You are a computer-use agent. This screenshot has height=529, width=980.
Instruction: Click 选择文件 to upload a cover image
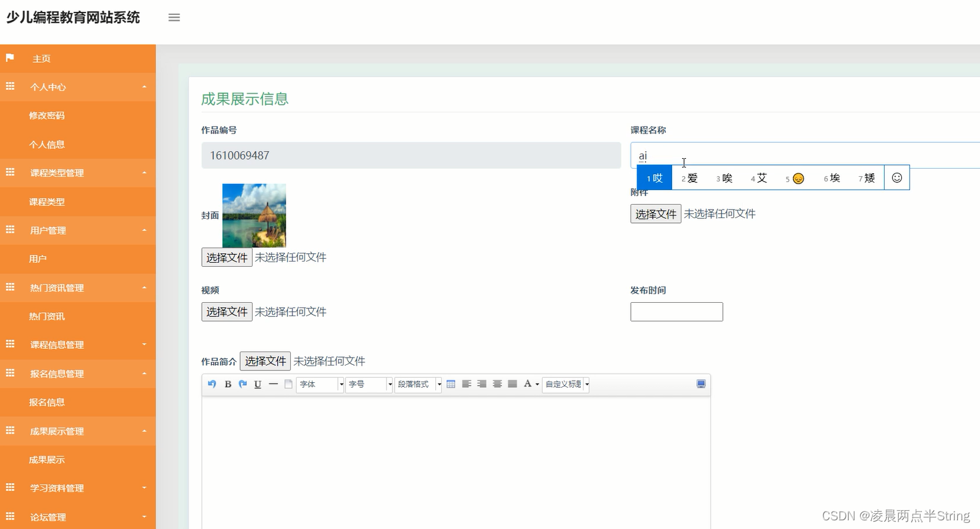pyautogui.click(x=227, y=257)
